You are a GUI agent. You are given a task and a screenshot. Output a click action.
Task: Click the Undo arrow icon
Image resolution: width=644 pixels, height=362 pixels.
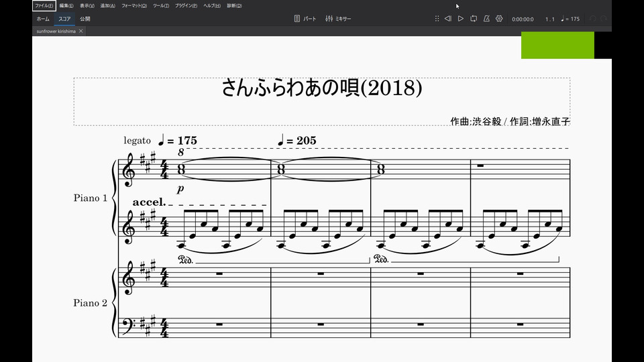[592, 19]
